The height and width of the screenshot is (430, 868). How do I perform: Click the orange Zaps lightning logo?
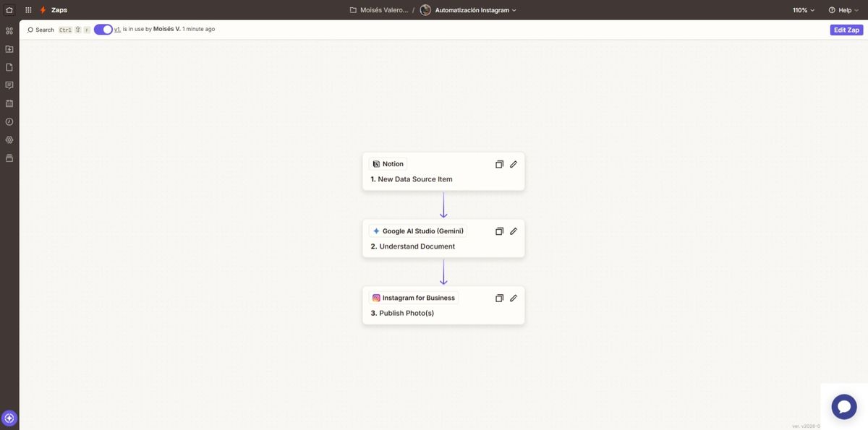tap(43, 10)
